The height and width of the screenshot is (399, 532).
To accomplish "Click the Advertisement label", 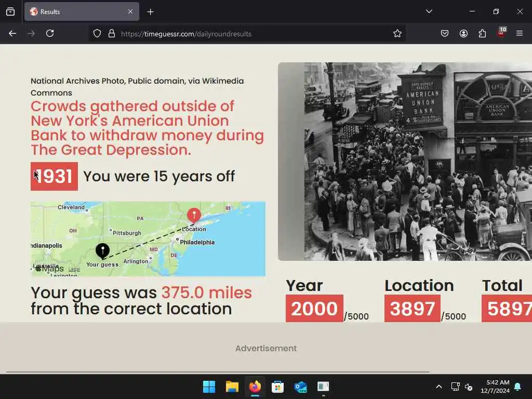I will pyautogui.click(x=266, y=349).
